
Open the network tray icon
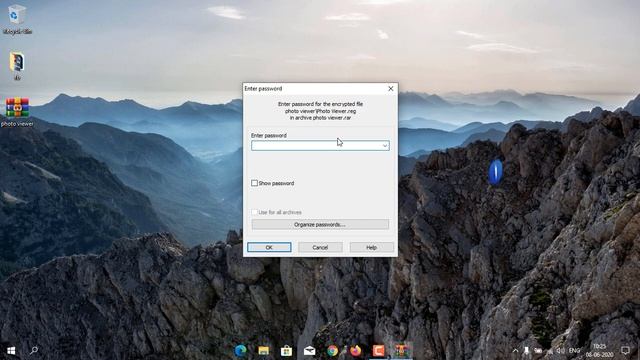[x=550, y=351]
